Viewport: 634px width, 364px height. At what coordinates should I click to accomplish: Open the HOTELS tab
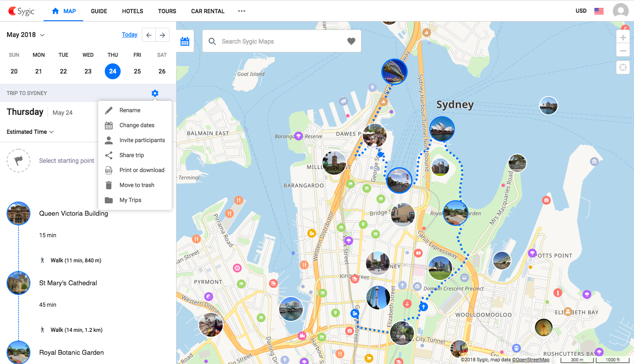(x=133, y=11)
